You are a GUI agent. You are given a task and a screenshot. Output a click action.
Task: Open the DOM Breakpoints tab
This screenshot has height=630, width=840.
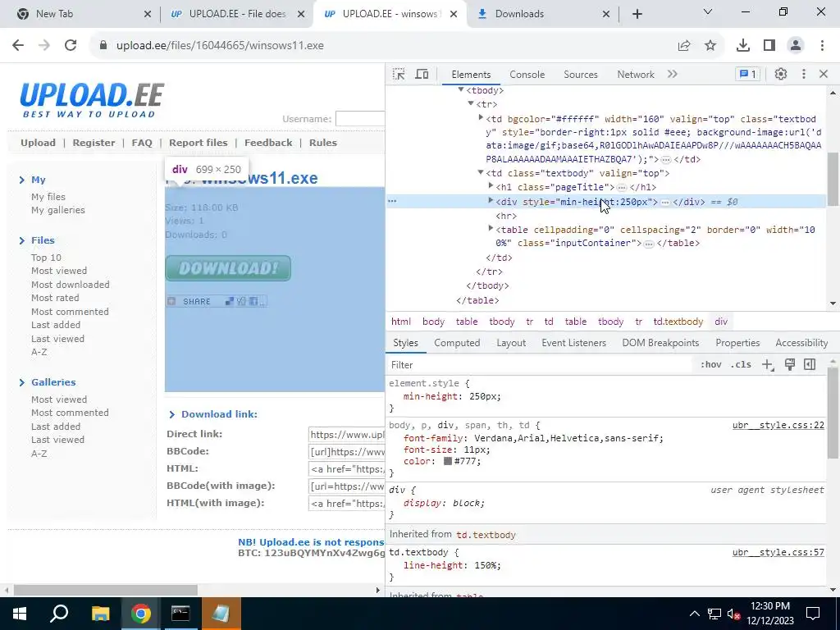tap(660, 343)
